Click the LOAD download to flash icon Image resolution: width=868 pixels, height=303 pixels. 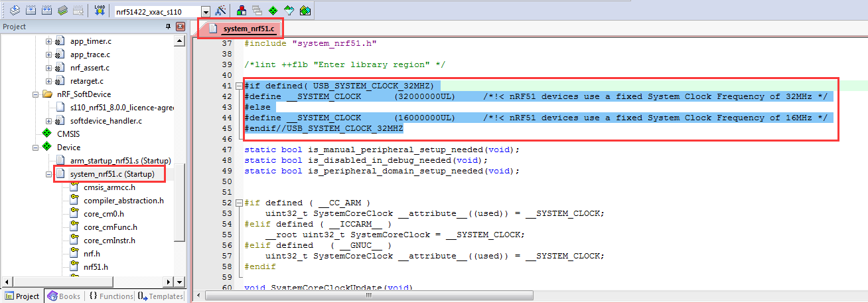click(100, 11)
